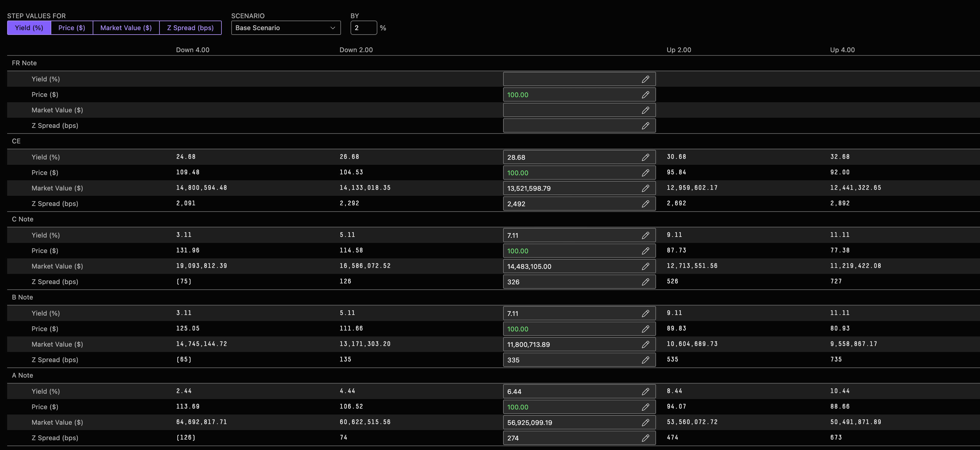This screenshot has width=980, height=450.
Task: Select Yield (%) step values toggle
Action: click(x=29, y=28)
